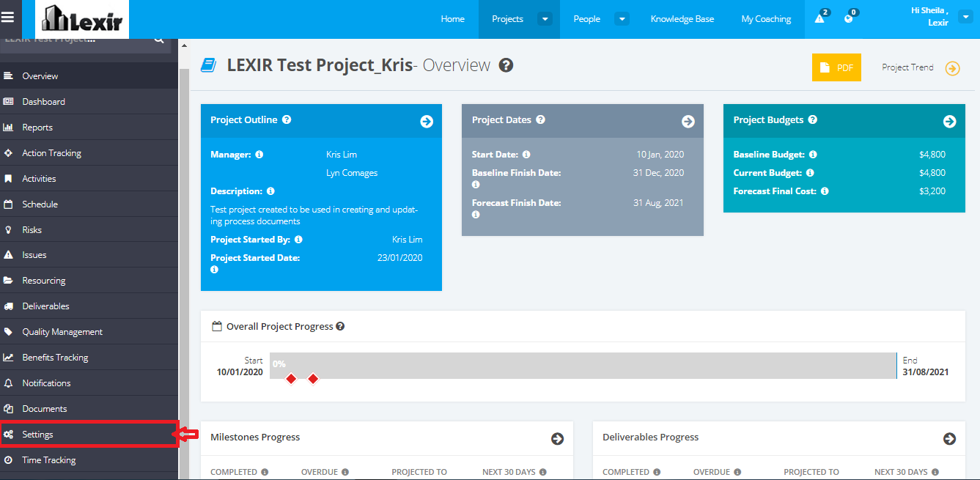This screenshot has width=980, height=480.
Task: Open the alerts bell with badge 2
Action: tap(819, 18)
